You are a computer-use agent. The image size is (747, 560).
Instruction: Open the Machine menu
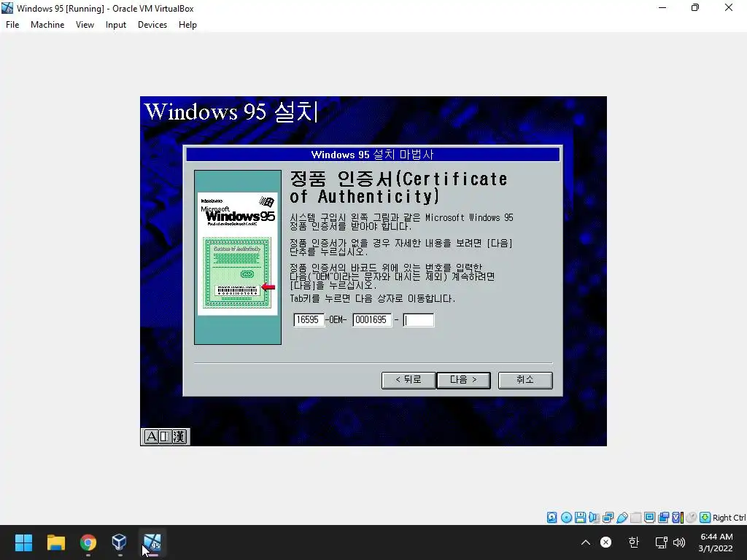[47, 25]
